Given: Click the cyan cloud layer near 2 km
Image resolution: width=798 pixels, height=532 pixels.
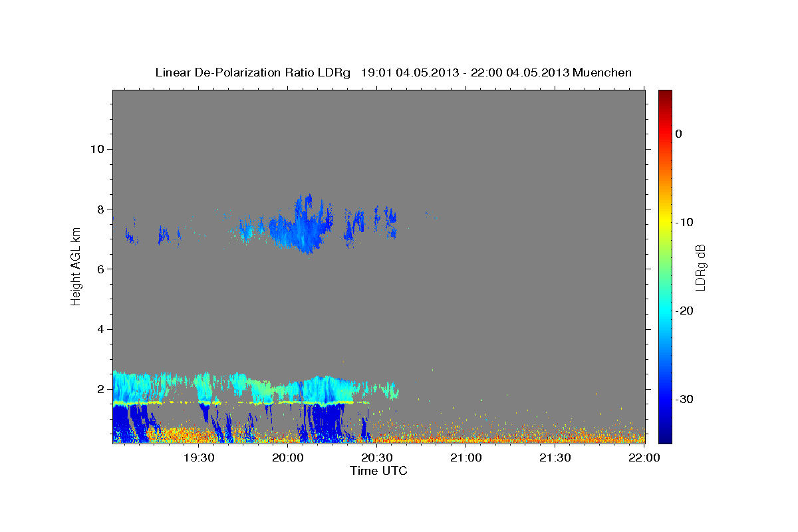Looking at the screenshot, I should [x=255, y=387].
